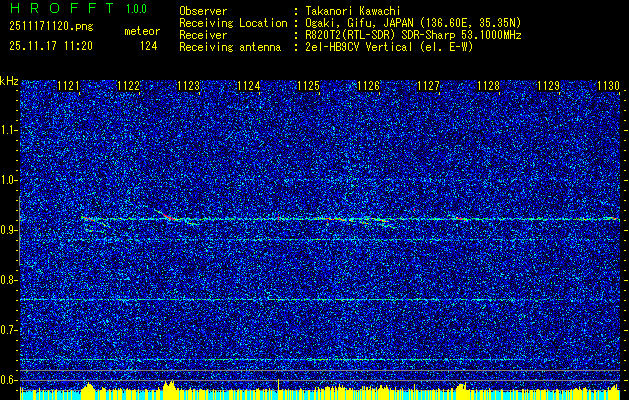The width and height of the screenshot is (629, 400).
Task: Click the 1.0 frequency axis label
Action: click(9, 180)
